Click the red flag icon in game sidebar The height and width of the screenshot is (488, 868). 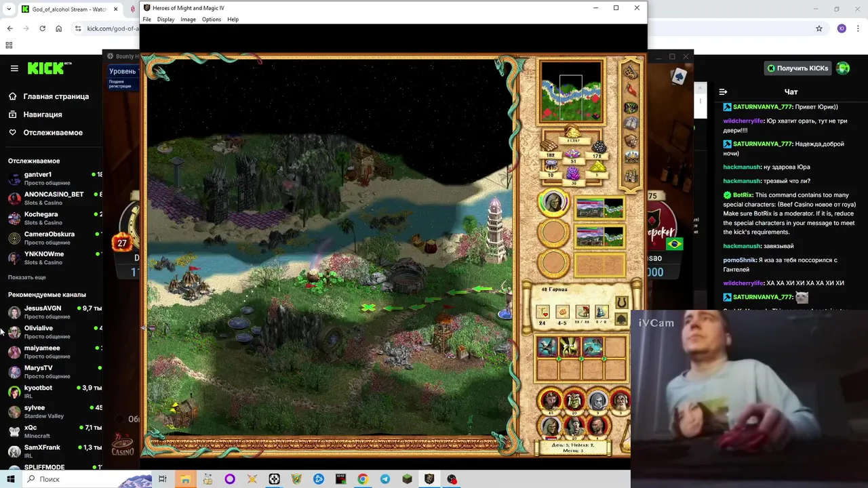(x=631, y=89)
